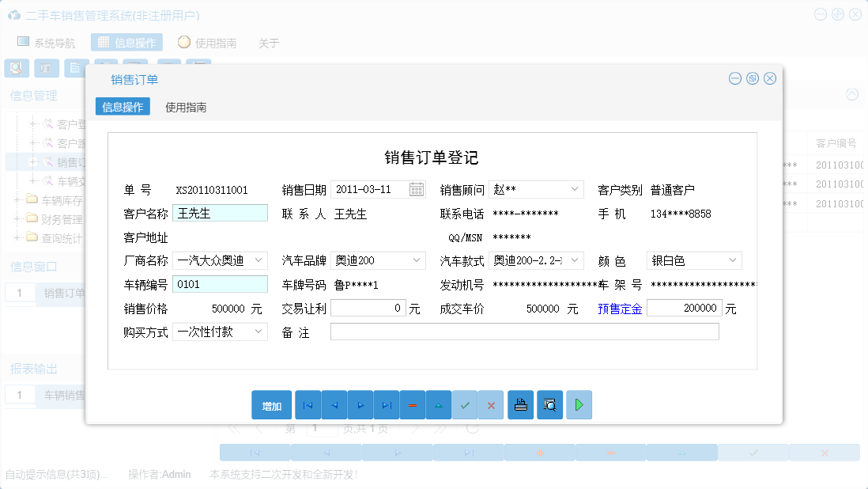Run the green play execute icon
The height and width of the screenshot is (489, 868).
(578, 404)
